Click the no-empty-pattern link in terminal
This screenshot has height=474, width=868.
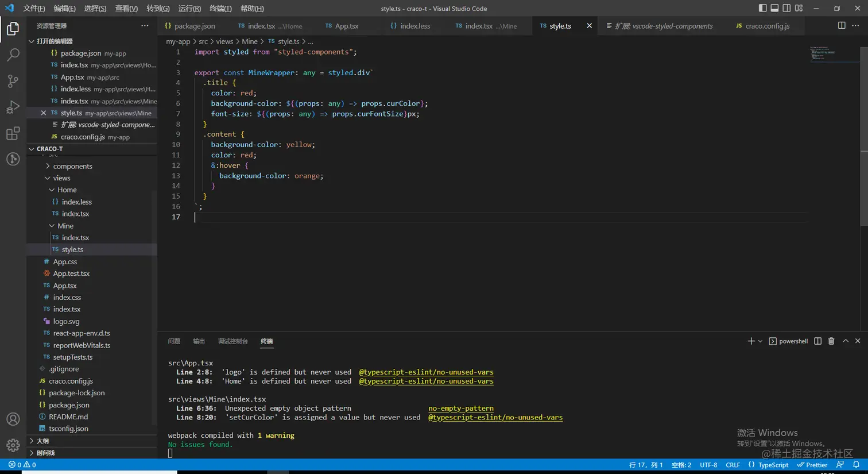pyautogui.click(x=460, y=409)
